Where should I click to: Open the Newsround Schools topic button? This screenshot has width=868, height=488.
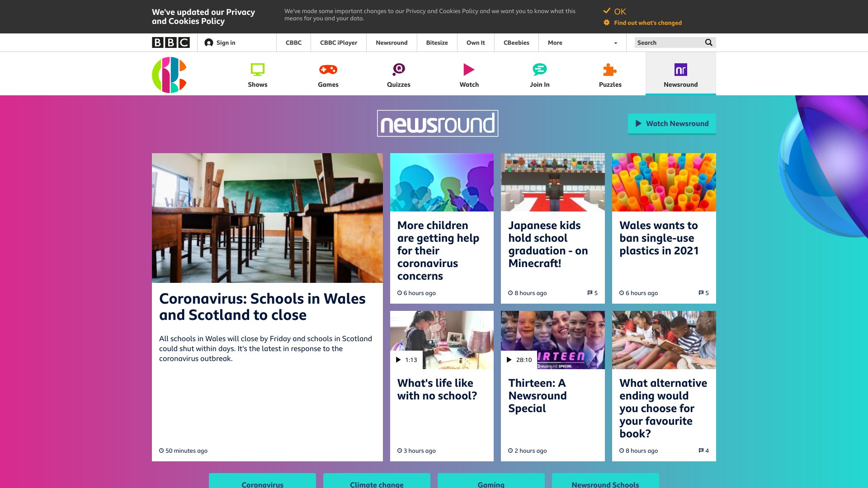[605, 482]
